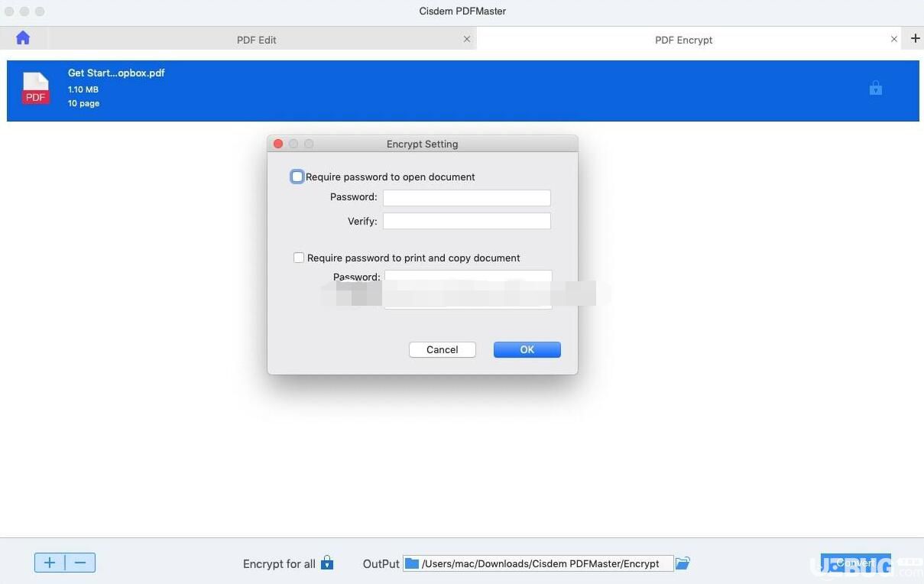Click the 1.10 MB file size text
This screenshot has width=924, height=584.
tap(83, 89)
